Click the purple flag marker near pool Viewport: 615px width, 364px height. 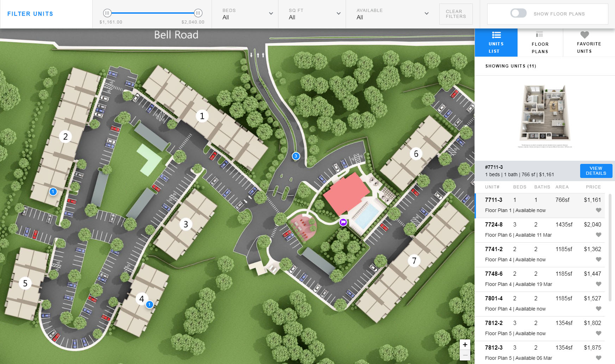(343, 222)
